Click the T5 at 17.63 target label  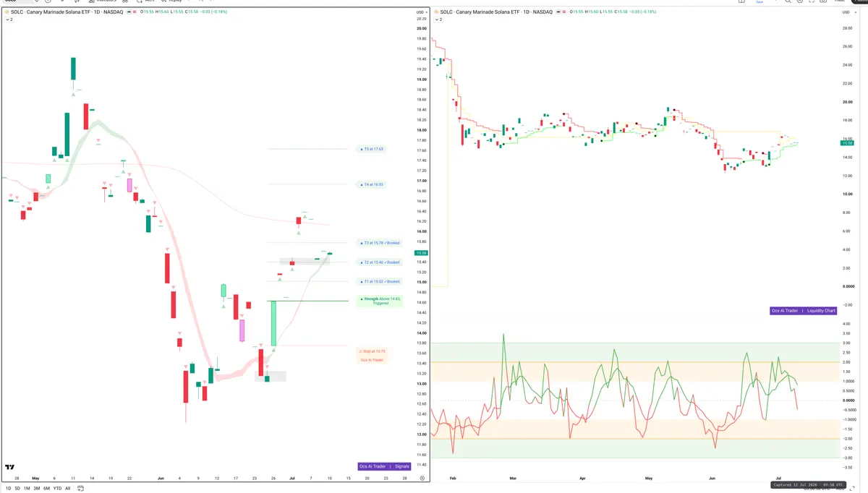tap(372, 149)
